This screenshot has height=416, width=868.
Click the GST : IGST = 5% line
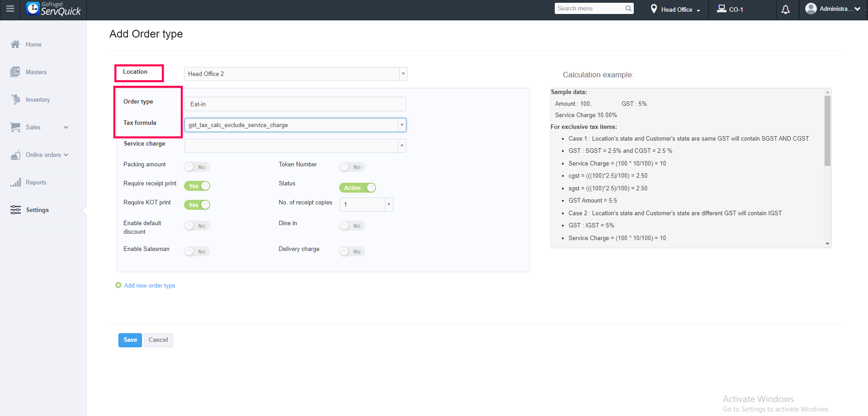[x=591, y=225]
